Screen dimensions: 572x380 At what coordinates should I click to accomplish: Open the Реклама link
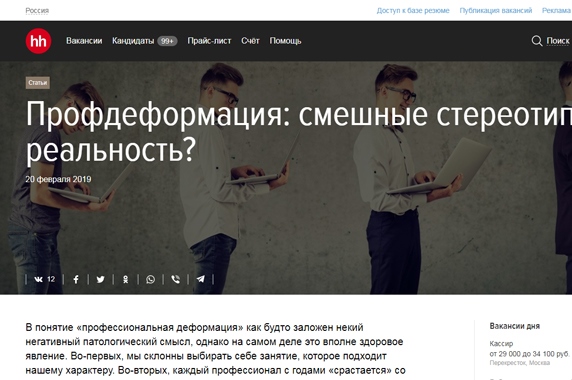tap(557, 11)
